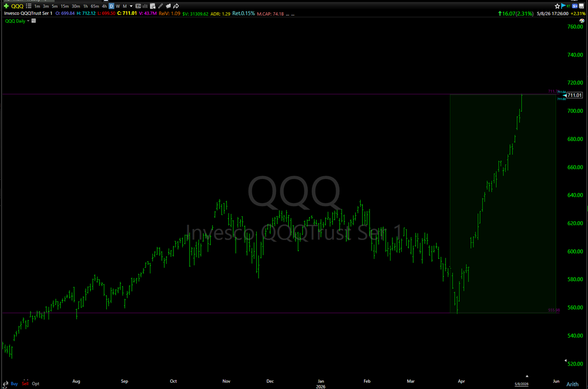Click the yellow '+2.31%' text
Image resolution: width=588 pixels, height=389 pixels.
point(578,14)
